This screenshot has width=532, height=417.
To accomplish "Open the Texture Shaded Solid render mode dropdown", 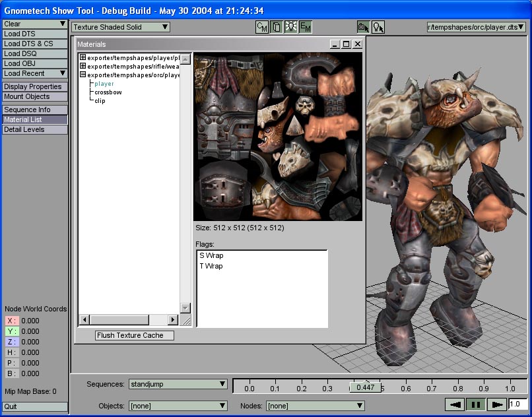I will (120, 27).
